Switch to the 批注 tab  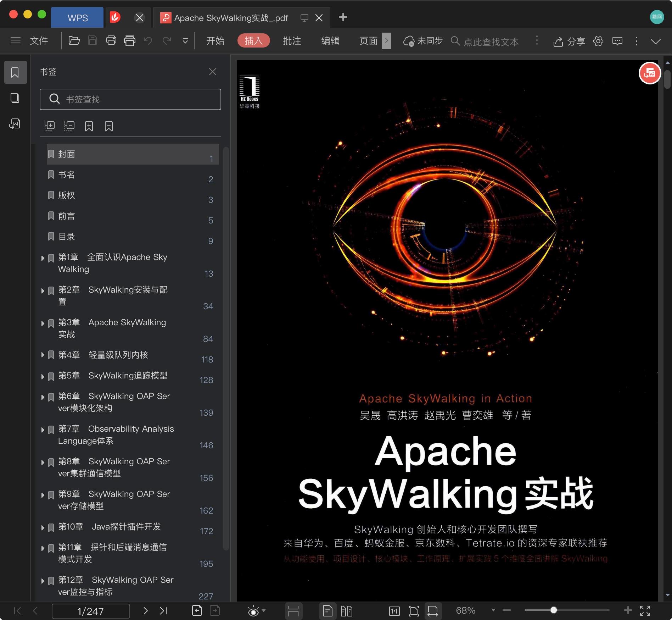click(x=292, y=41)
